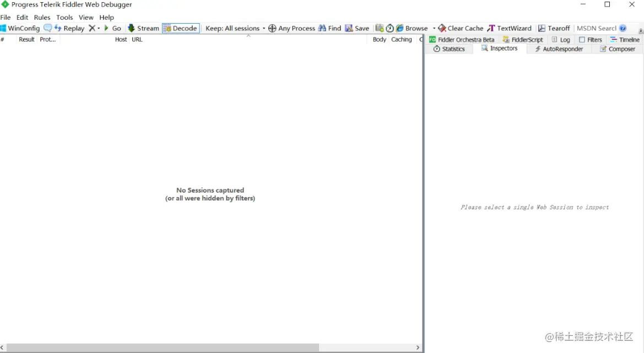
Task: Select the Inspectors tab
Action: 500,48
